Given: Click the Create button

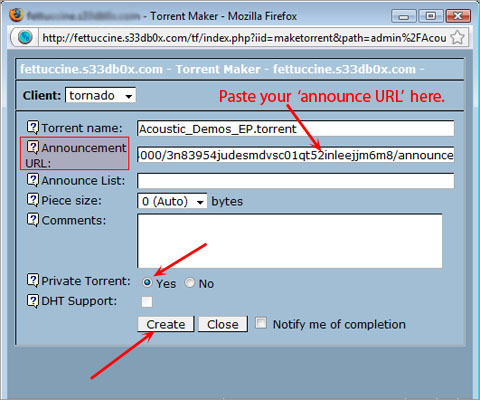Looking at the screenshot, I should (x=166, y=324).
